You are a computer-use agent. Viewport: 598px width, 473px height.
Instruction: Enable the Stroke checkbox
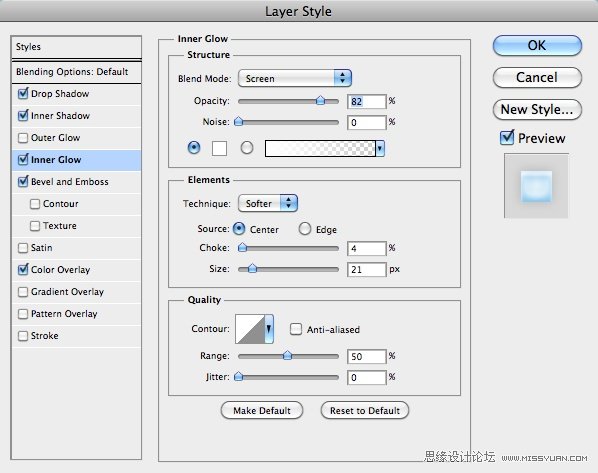click(x=23, y=336)
